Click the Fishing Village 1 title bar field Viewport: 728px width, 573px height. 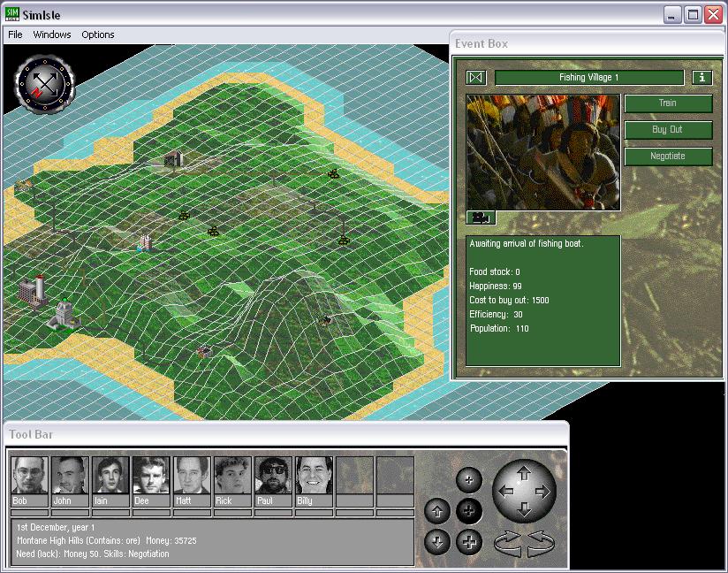588,77
